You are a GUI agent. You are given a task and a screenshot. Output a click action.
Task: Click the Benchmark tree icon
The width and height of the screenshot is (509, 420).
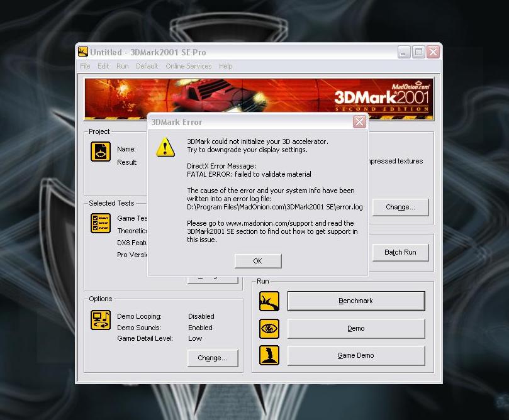click(x=269, y=301)
